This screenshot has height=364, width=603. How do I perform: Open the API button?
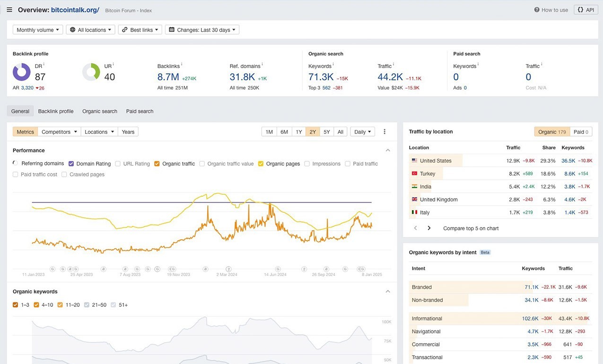(586, 10)
